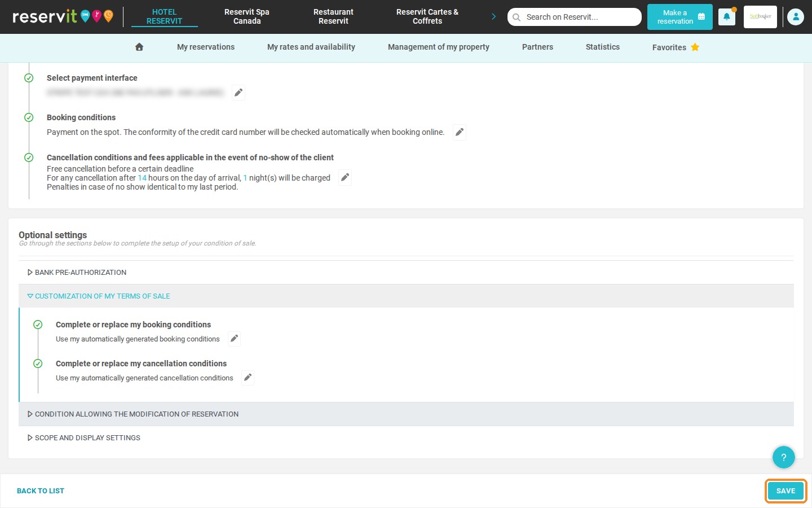The width and height of the screenshot is (812, 508).
Task: Edit the selected payment interface
Action: click(x=239, y=93)
